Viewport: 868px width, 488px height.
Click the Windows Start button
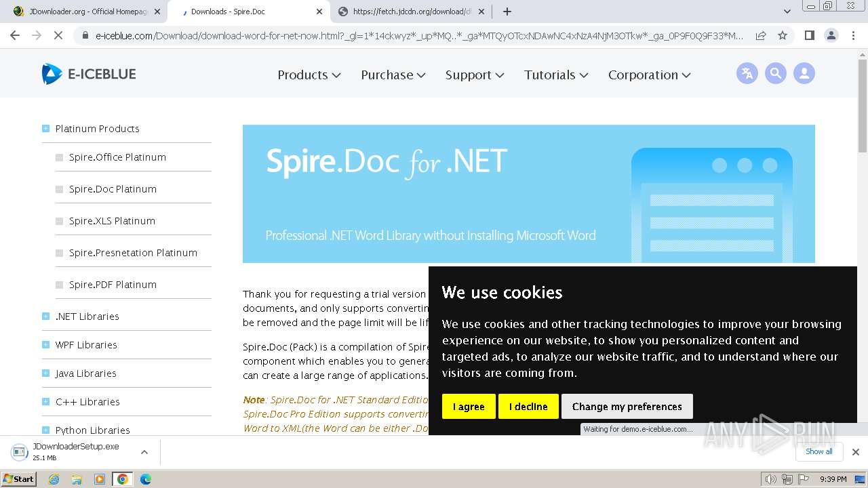coord(18,479)
